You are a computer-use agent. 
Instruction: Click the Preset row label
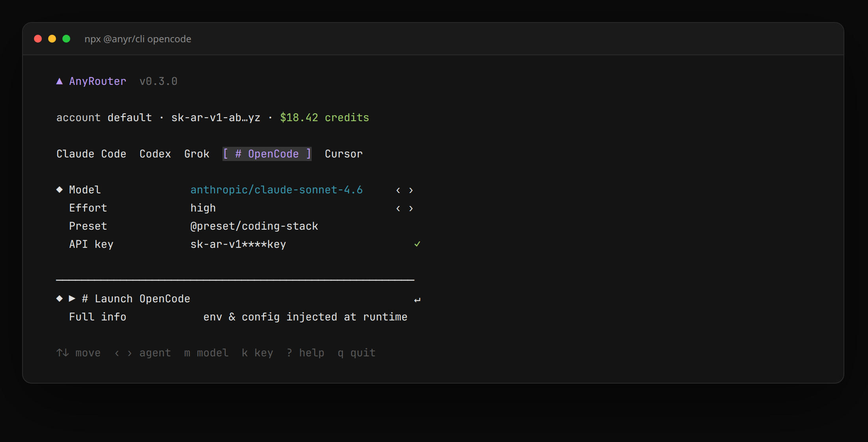[x=88, y=226]
